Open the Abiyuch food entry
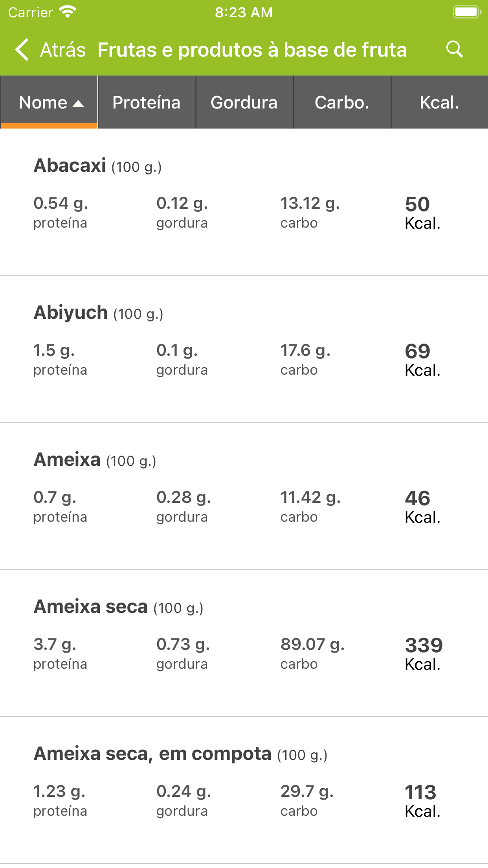The width and height of the screenshot is (488, 868). pyautogui.click(x=71, y=313)
